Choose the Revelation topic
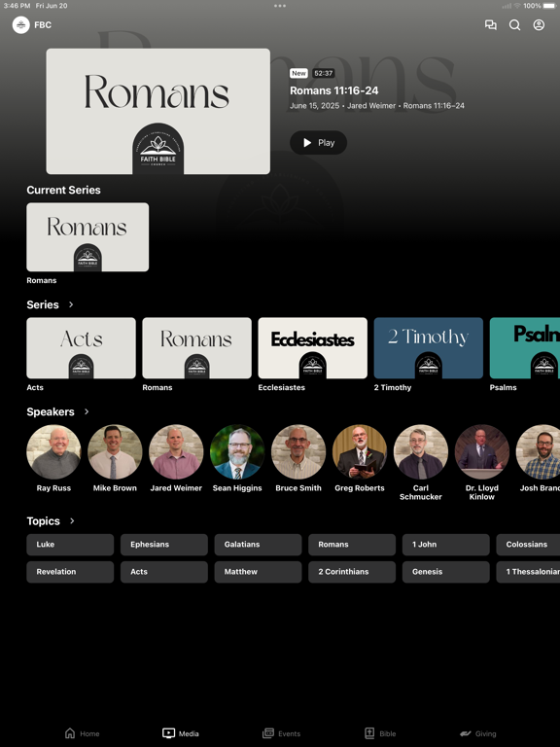 70,572
